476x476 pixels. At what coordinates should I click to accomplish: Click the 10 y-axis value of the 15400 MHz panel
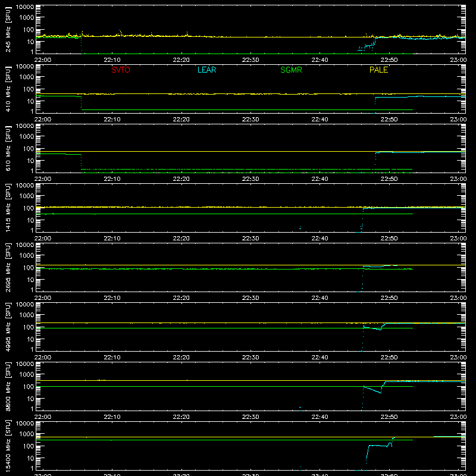coord(30,458)
